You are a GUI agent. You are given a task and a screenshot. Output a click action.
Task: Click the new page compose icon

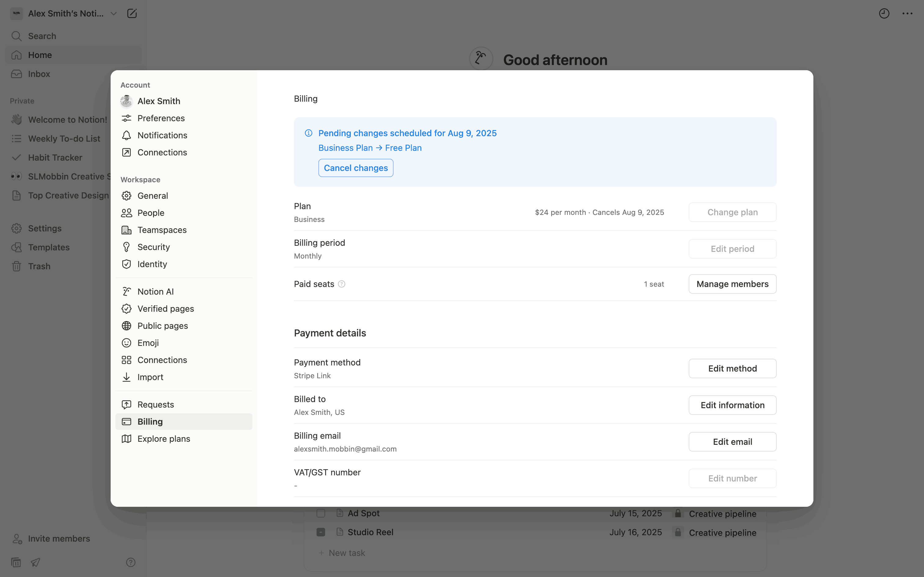pyautogui.click(x=132, y=13)
